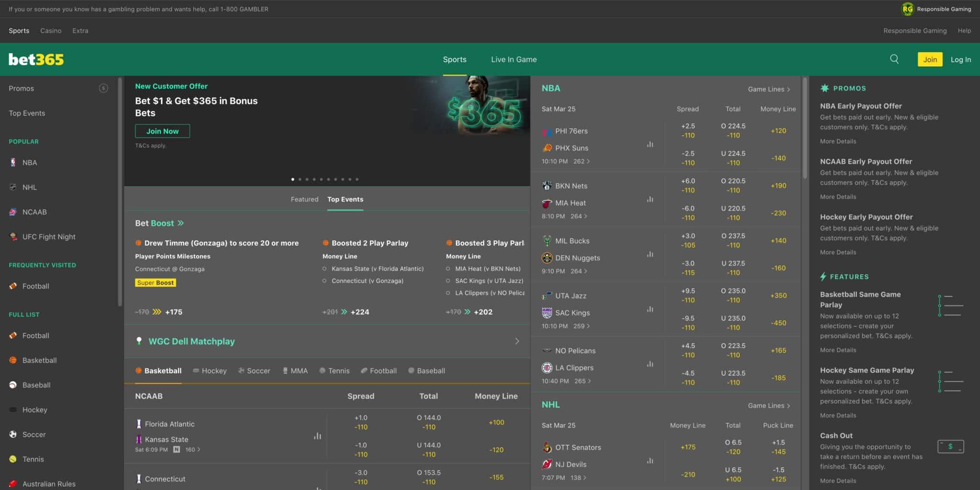
Task: Select MIA Heat (v BKN Nets) option
Action: 448,268
